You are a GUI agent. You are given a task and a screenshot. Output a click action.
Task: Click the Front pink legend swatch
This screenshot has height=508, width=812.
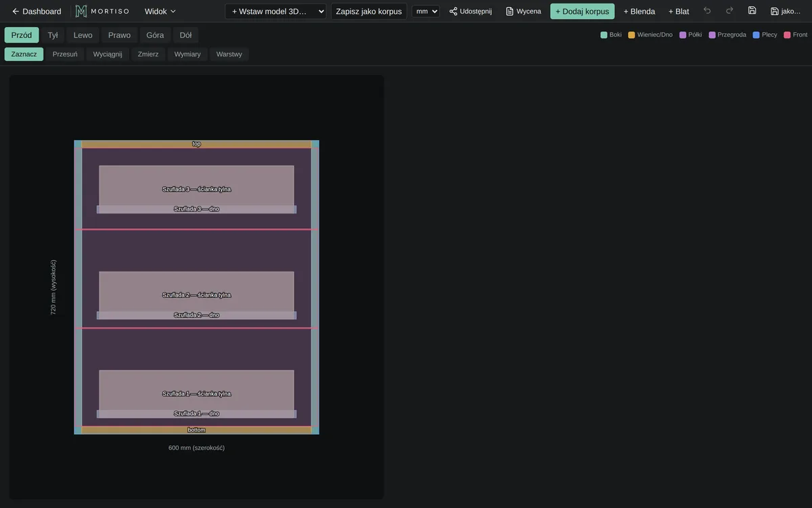788,35
